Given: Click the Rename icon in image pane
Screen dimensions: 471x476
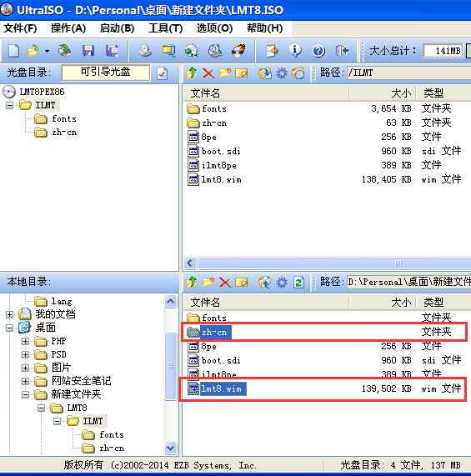Looking at the screenshot, I should [242, 73].
